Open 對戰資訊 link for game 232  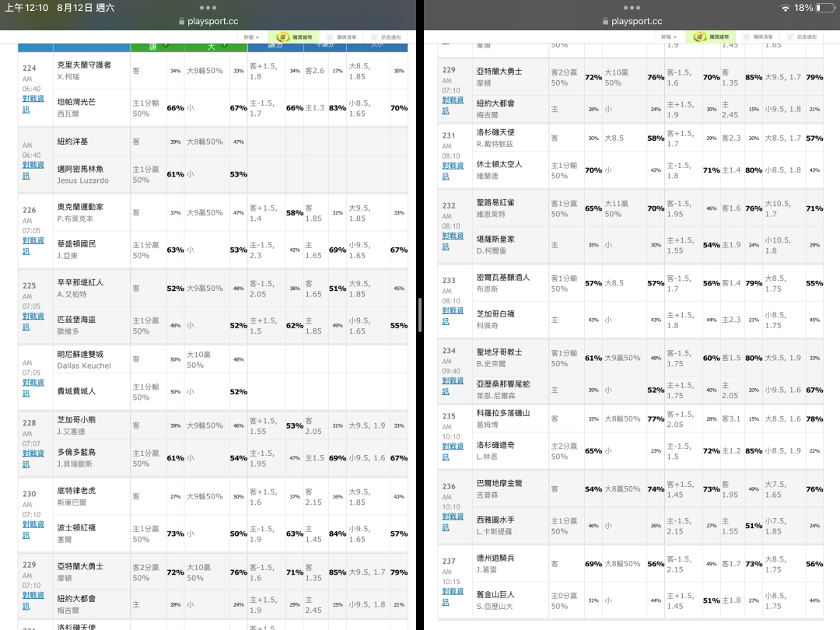453,241
